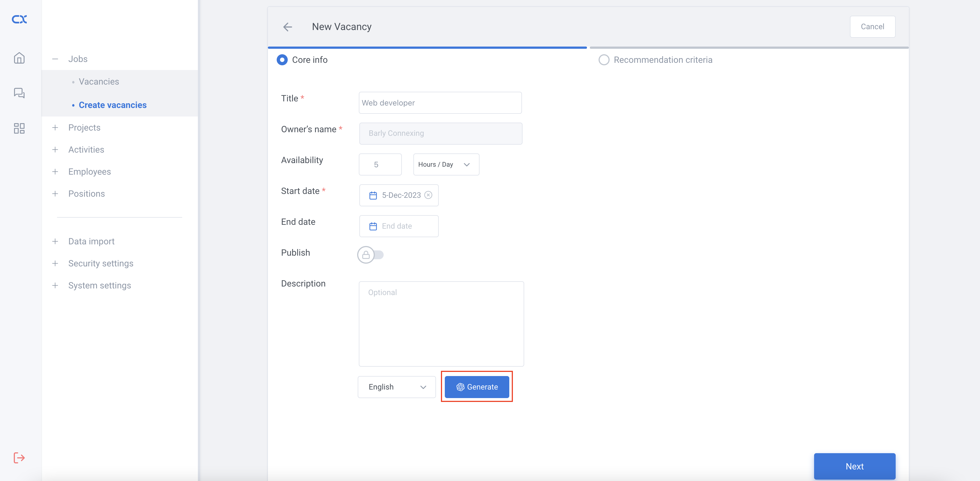This screenshot has width=980, height=481.
Task: Expand the Data import section
Action: click(55, 241)
